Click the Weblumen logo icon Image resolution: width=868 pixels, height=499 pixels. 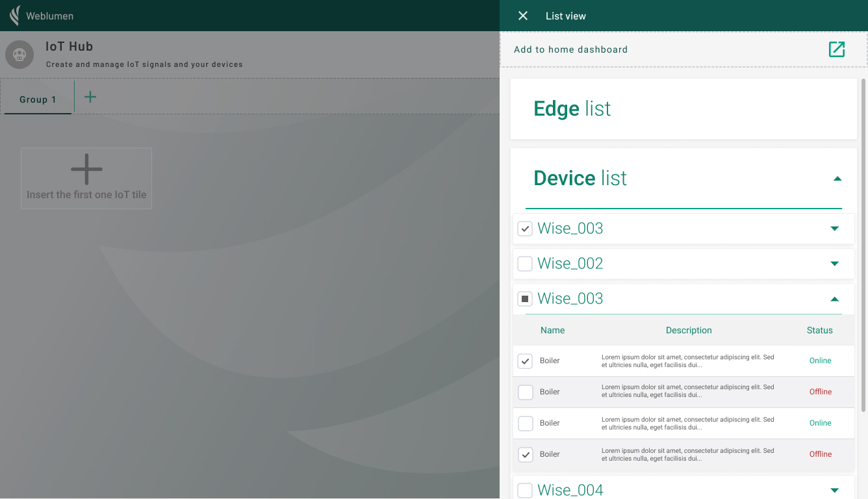click(14, 16)
